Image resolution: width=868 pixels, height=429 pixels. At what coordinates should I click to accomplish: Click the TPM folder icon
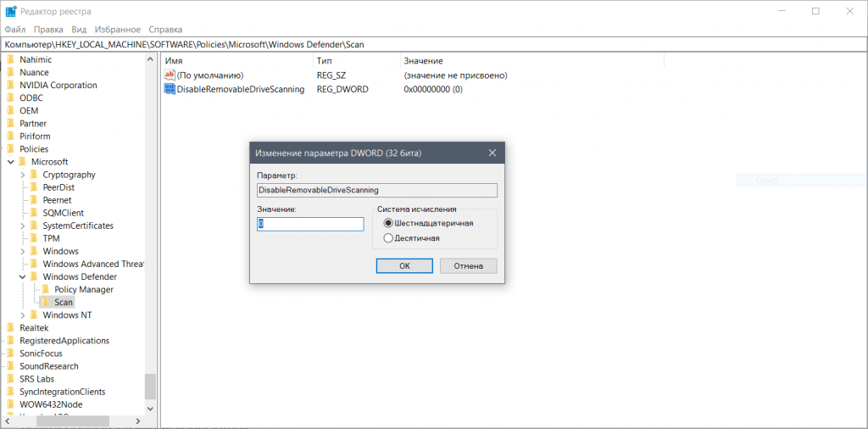pos(34,238)
